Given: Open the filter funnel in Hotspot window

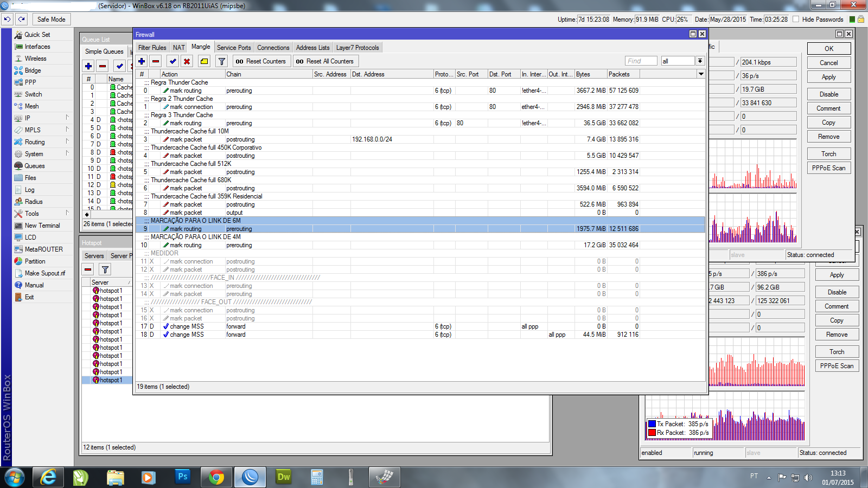Looking at the screenshot, I should 105,269.
